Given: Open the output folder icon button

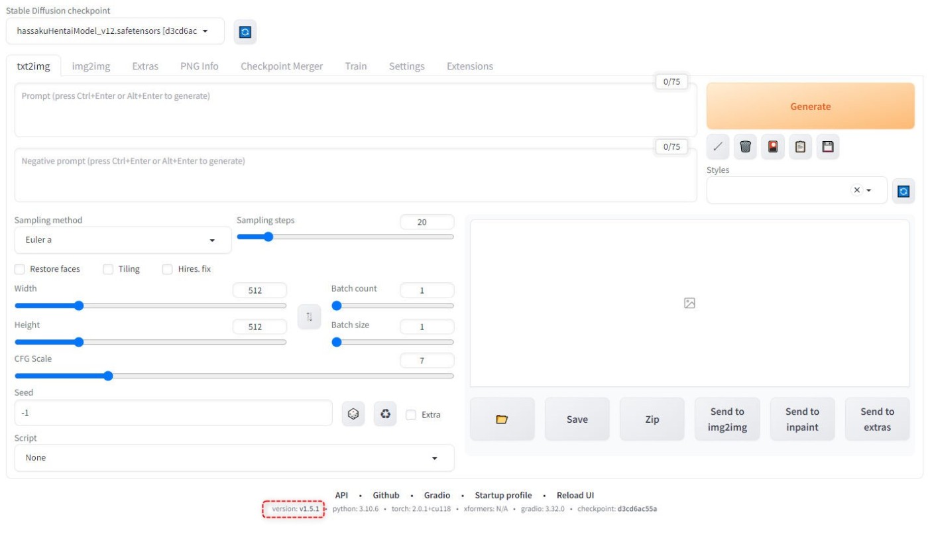Looking at the screenshot, I should click(502, 419).
